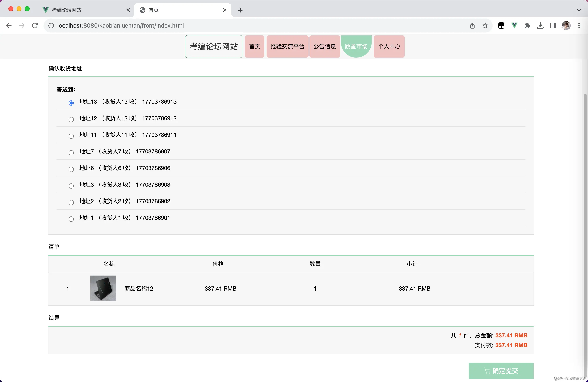Click the back navigation arrow
The width and height of the screenshot is (588, 382).
[9, 25]
